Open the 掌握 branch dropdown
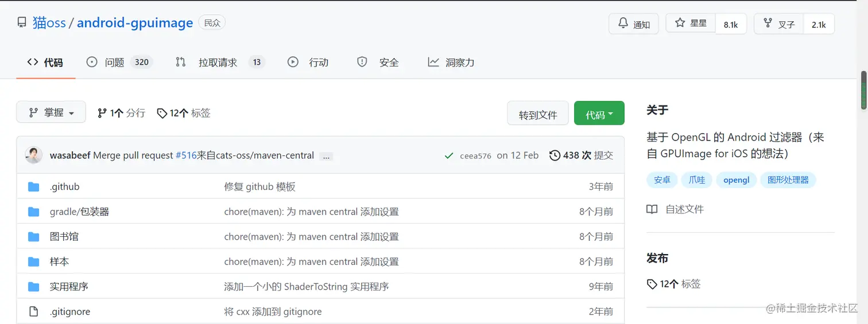Screen dimensions: 868x324 click(x=51, y=112)
